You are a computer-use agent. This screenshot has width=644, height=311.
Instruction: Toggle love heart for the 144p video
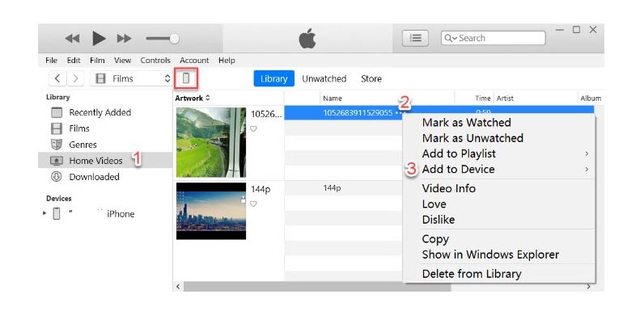253,204
